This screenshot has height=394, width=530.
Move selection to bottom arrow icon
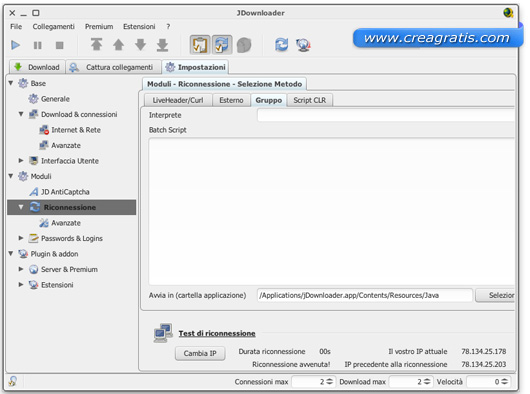(x=163, y=45)
